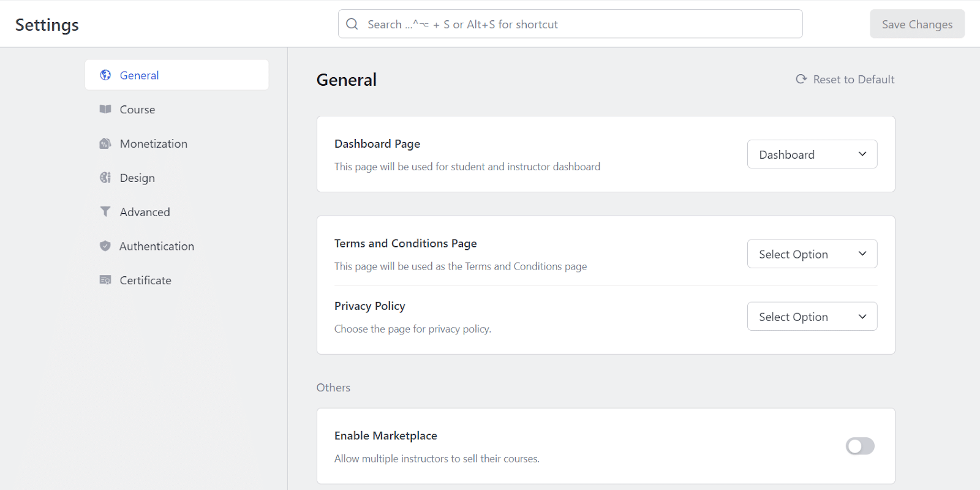Expand the Terms and Conditions Page dropdown
980x490 pixels.
point(812,254)
